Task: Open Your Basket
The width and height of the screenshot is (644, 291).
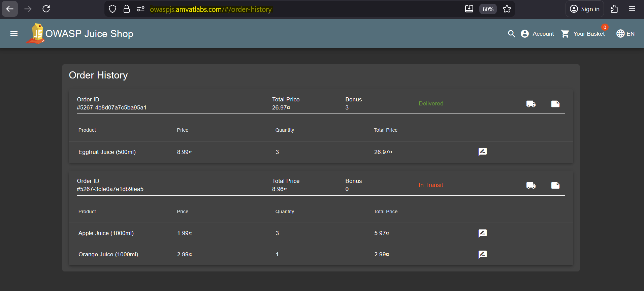Action: [x=583, y=34]
